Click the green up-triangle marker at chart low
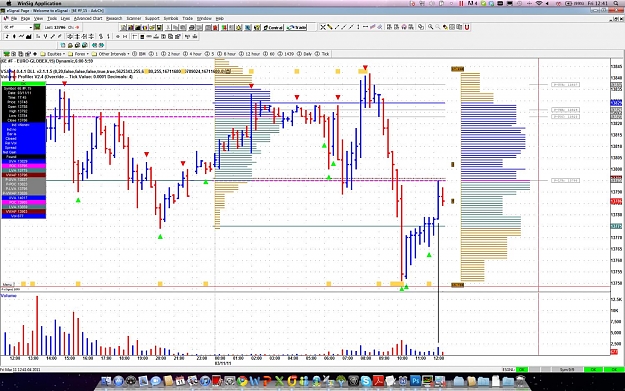The height and width of the screenshot is (391, 625). 402,289
